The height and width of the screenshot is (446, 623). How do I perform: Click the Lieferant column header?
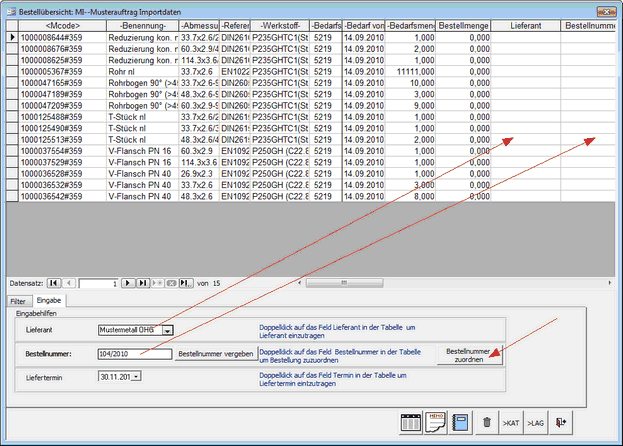click(525, 24)
